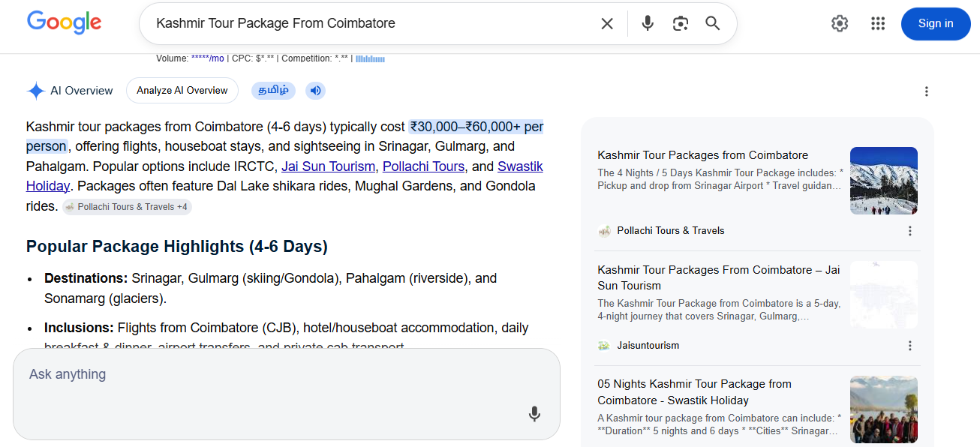Open 05 Nights Kashmir Tour Package Swastik result
Screen dimensions: 980x447
[694, 392]
